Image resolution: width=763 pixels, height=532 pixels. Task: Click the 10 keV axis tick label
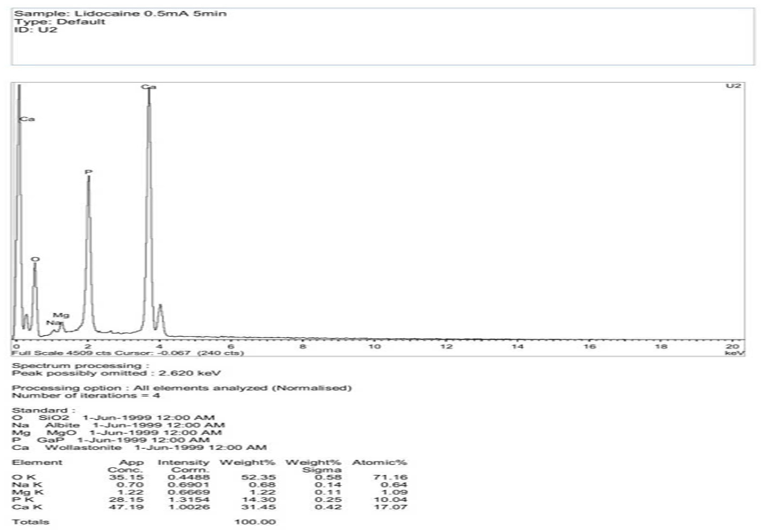click(375, 347)
